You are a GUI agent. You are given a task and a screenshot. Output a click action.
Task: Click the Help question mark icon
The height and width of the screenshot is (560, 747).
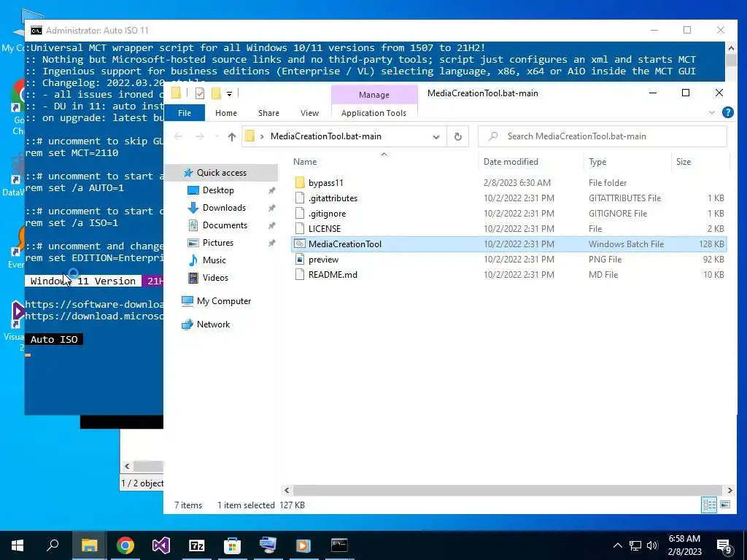point(727,112)
